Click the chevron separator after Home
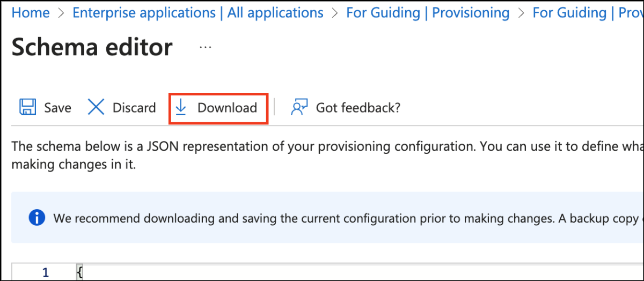644x281 pixels. click(x=61, y=13)
